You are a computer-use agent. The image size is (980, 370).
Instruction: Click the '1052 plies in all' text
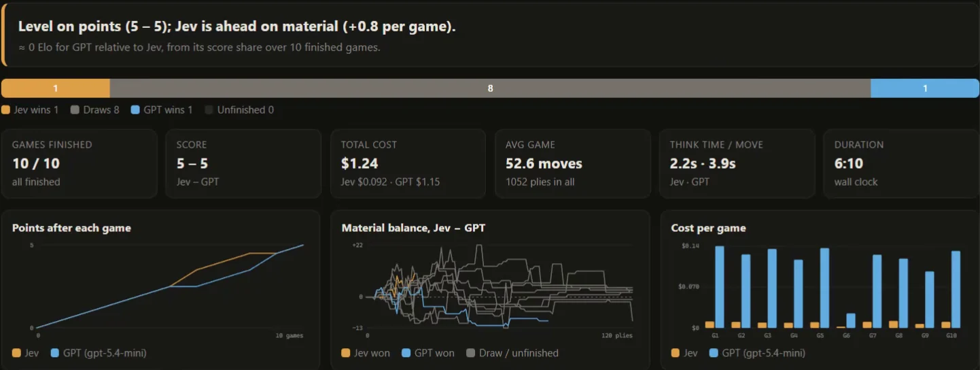(x=540, y=182)
